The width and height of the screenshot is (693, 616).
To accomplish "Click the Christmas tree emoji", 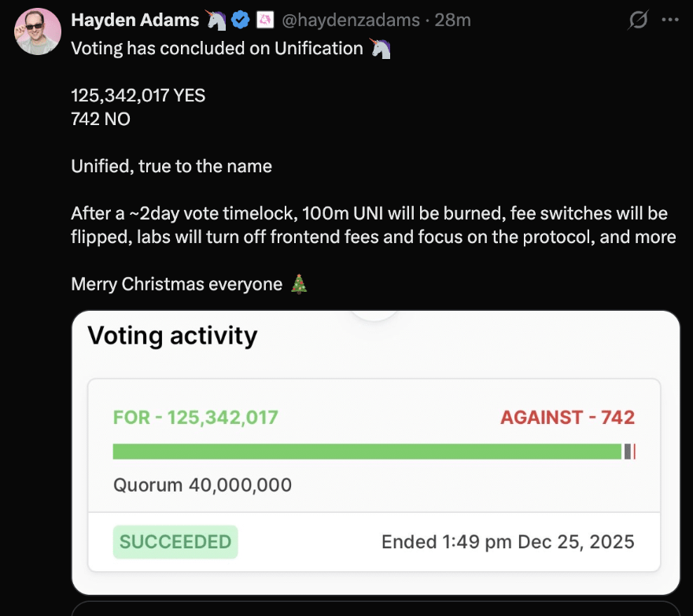I will (x=300, y=284).
